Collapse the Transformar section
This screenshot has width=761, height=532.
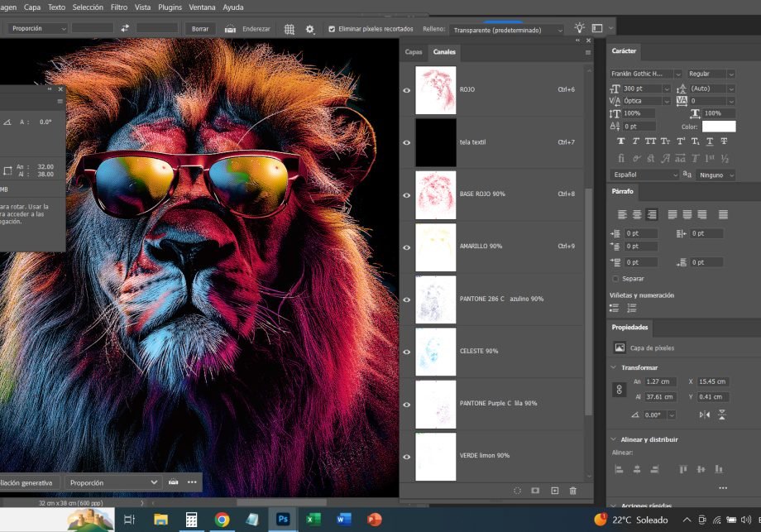tap(614, 367)
